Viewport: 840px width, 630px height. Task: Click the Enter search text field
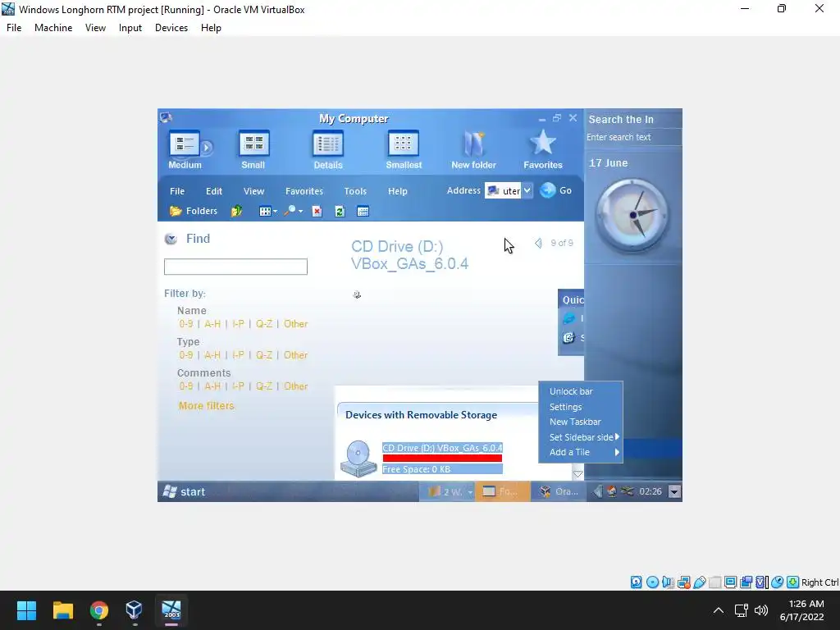633,137
